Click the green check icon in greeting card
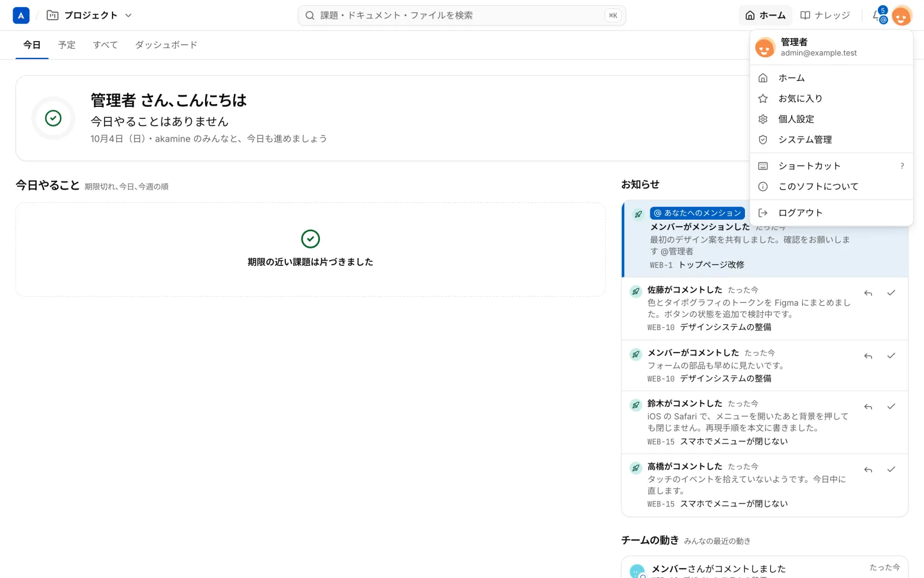 (x=53, y=118)
